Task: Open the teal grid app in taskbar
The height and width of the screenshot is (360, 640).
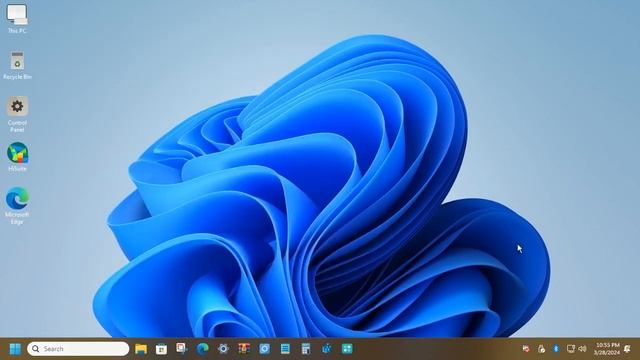Action: (x=347, y=349)
